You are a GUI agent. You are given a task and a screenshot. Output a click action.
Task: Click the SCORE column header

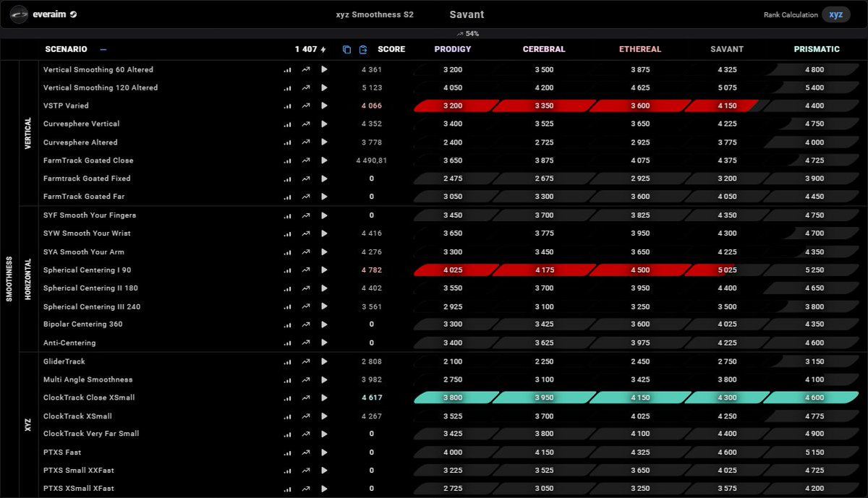click(391, 49)
